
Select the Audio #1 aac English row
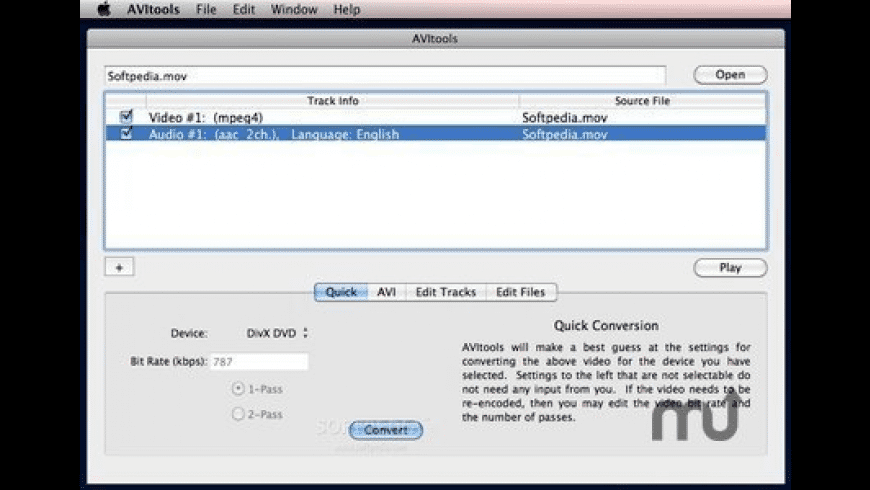(436, 134)
